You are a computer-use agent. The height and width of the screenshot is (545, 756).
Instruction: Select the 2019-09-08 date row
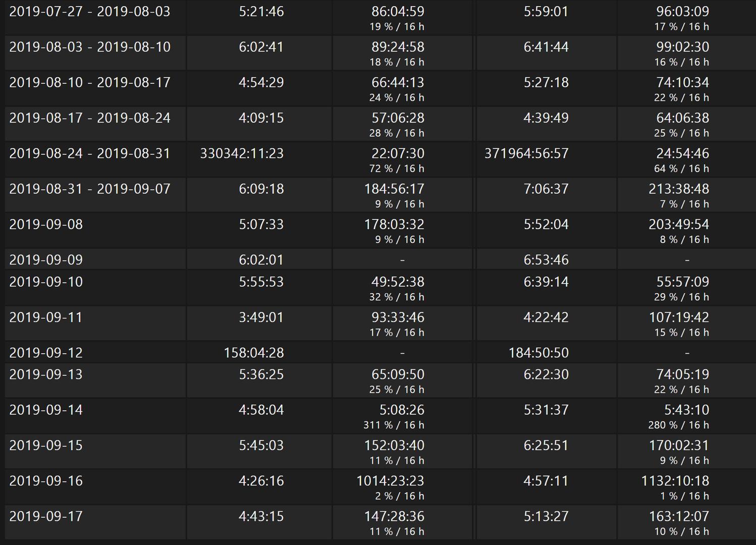tap(380, 231)
